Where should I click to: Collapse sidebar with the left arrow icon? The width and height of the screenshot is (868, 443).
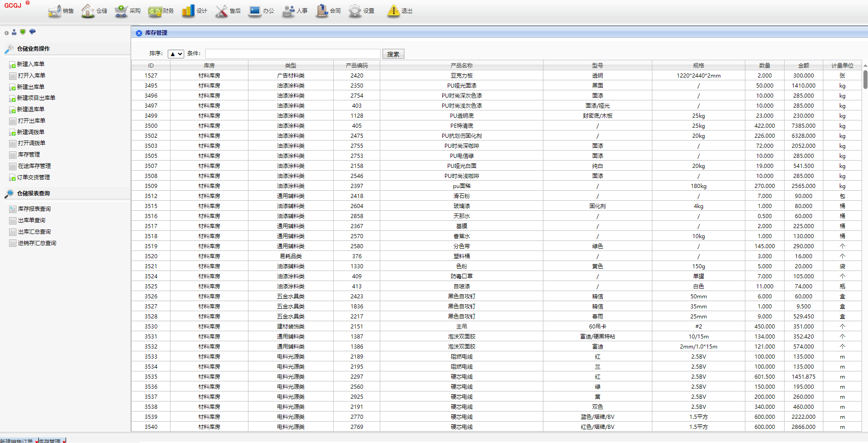tap(6, 33)
